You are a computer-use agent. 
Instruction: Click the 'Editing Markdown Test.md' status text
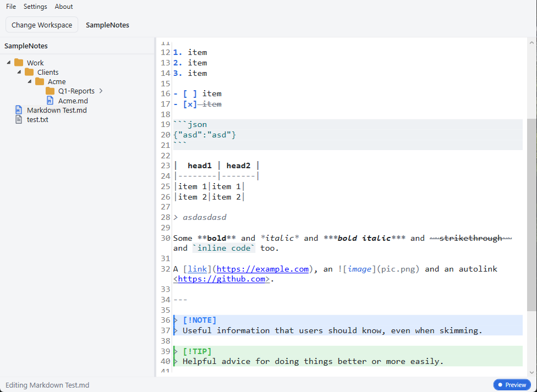(47, 385)
